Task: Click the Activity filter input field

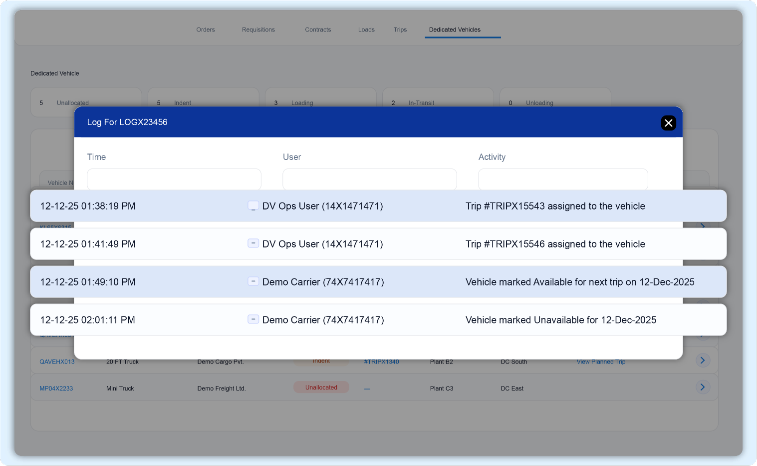Action: coord(562,179)
